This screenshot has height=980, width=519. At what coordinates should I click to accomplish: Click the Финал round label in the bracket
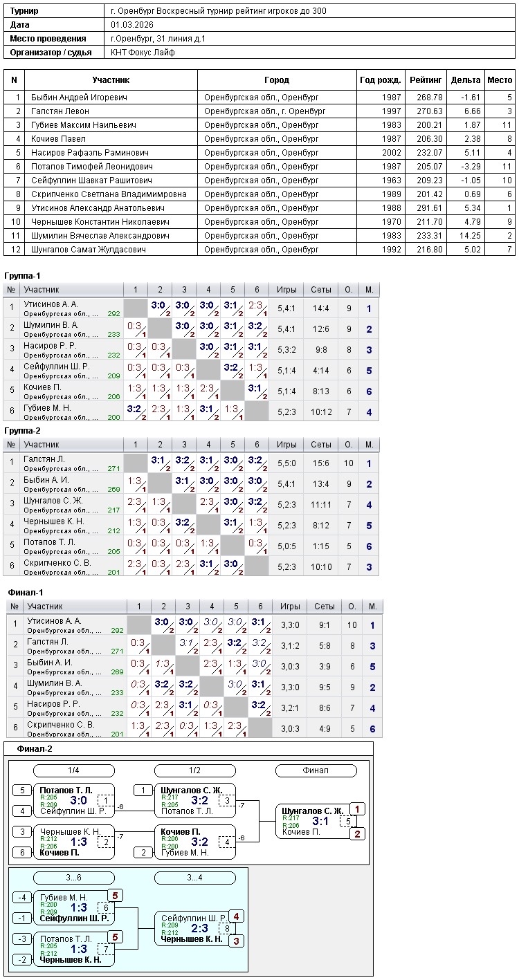[x=316, y=770]
